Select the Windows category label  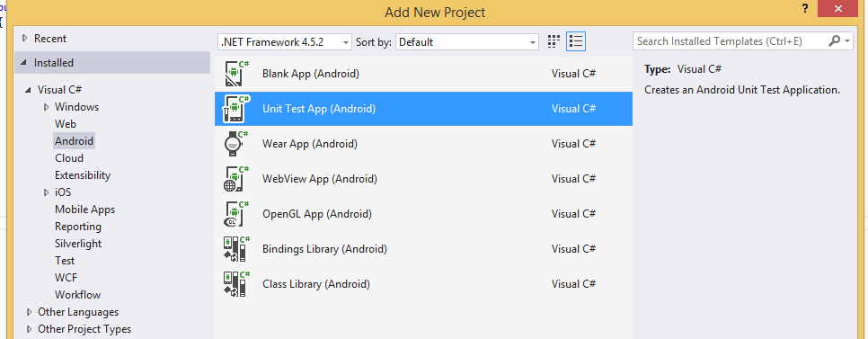coord(77,107)
